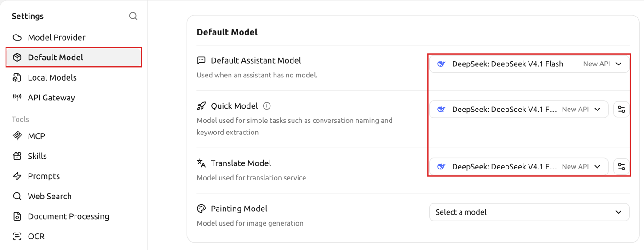Open MCP tools settings
644x250 pixels.
(x=74, y=136)
